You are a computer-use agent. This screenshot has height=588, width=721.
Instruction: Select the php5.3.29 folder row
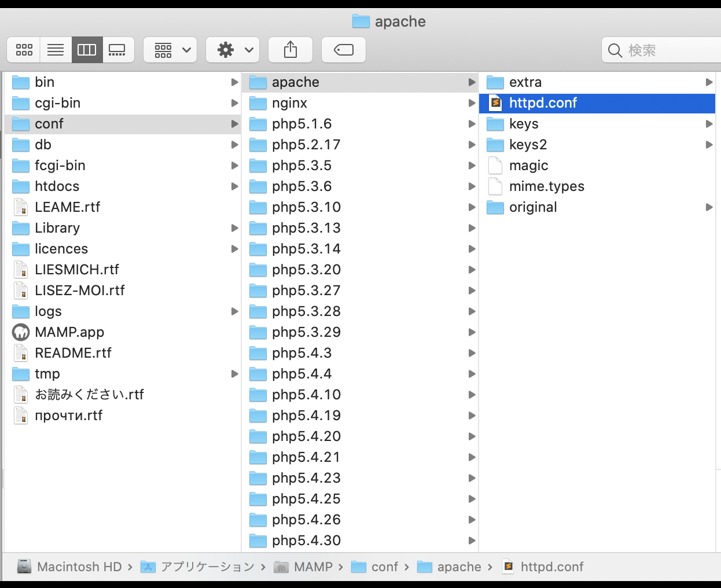tap(360, 332)
